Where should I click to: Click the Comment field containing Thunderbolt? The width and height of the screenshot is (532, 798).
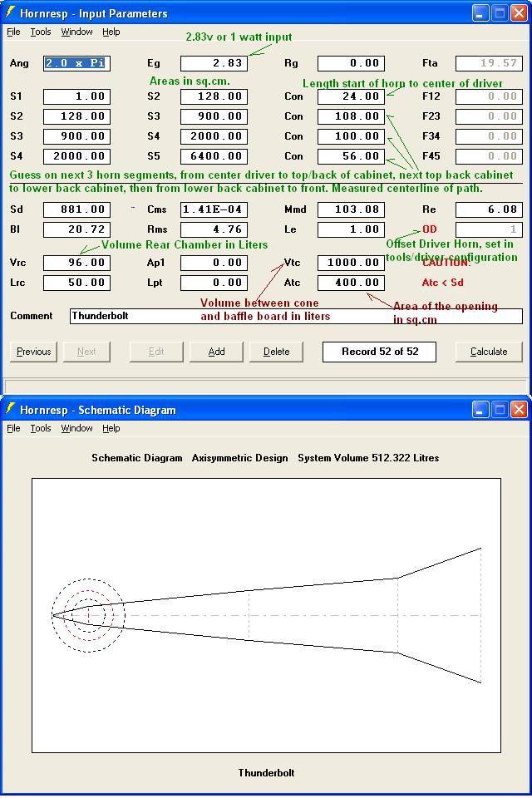point(296,316)
